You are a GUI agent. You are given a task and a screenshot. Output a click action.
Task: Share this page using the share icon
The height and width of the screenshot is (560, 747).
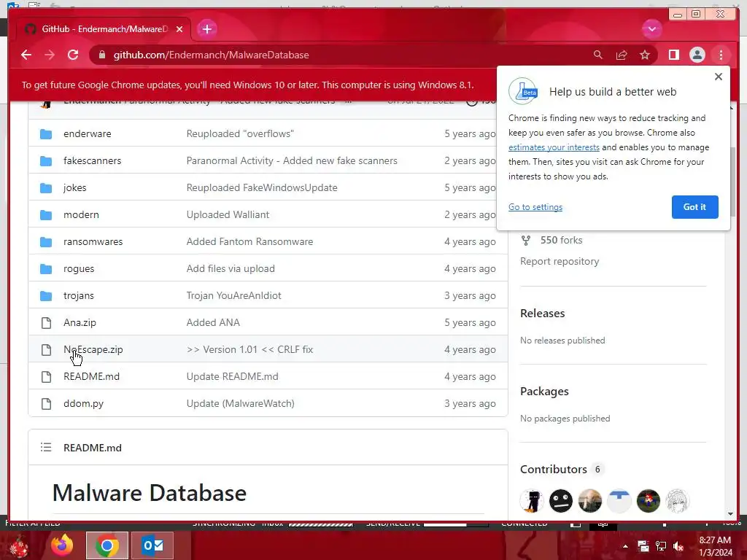[622, 55]
